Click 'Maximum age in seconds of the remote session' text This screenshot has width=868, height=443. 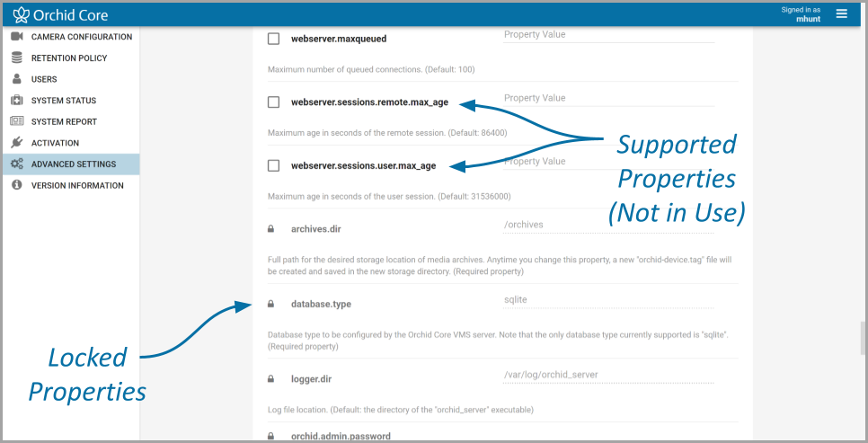[387, 133]
